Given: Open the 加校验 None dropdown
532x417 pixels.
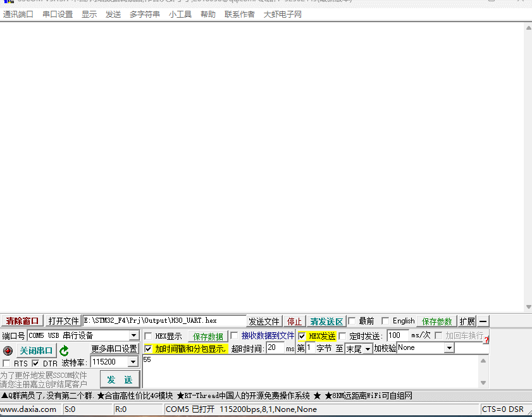Looking at the screenshot, I should pos(449,348).
